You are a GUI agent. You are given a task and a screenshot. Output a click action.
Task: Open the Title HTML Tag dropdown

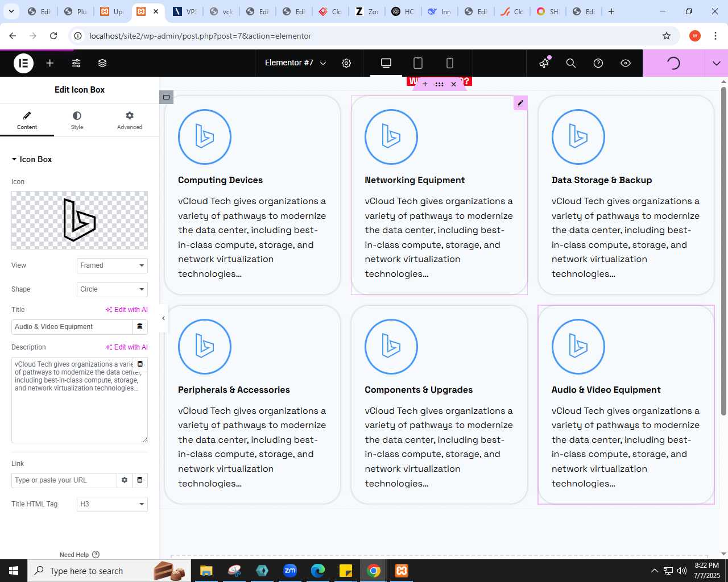click(112, 504)
